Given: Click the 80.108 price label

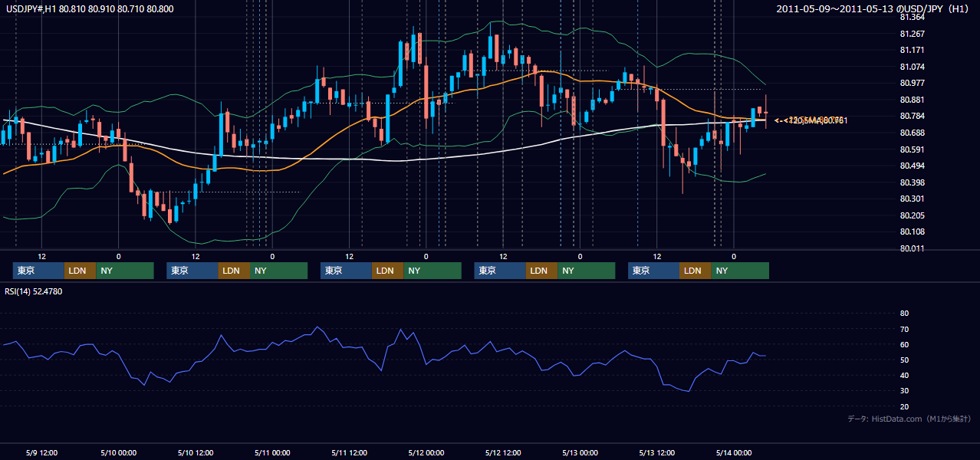Looking at the screenshot, I should [912, 232].
